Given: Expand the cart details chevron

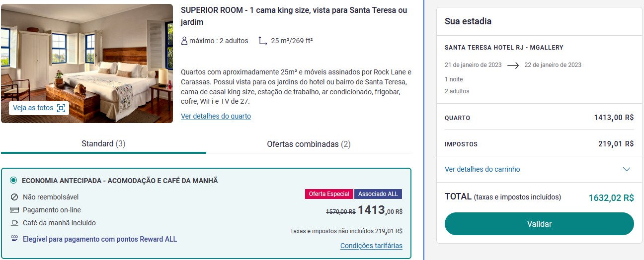Looking at the screenshot, I should coord(627,169).
